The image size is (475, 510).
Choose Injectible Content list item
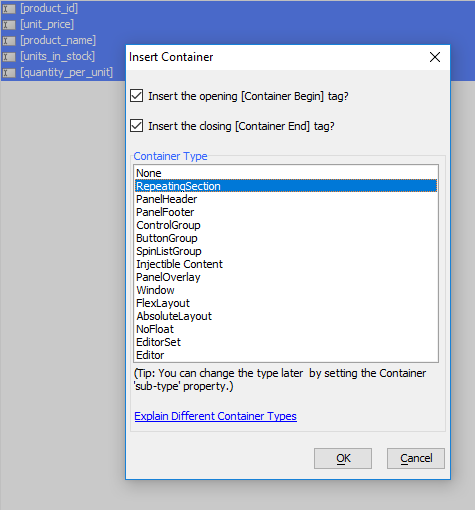pyautogui.click(x=286, y=264)
